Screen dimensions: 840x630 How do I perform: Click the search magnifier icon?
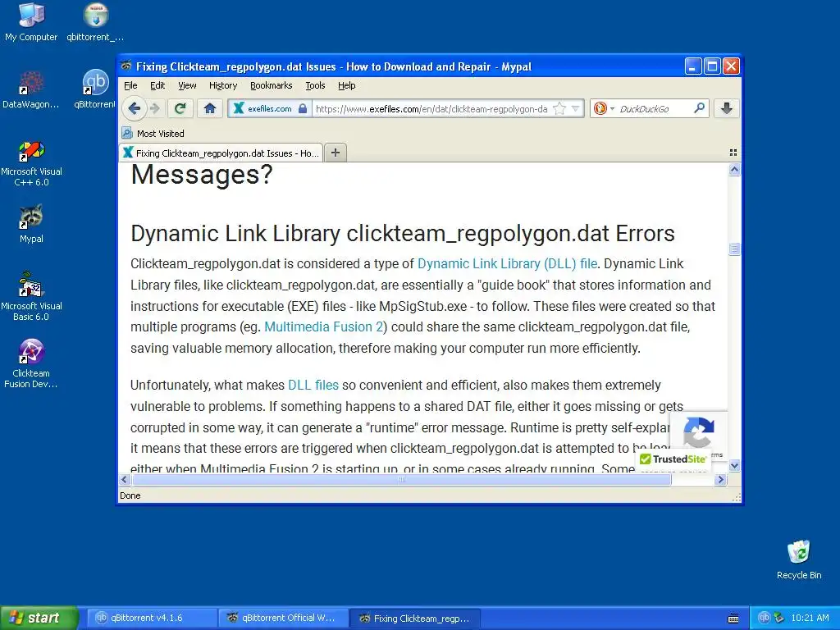(x=699, y=108)
